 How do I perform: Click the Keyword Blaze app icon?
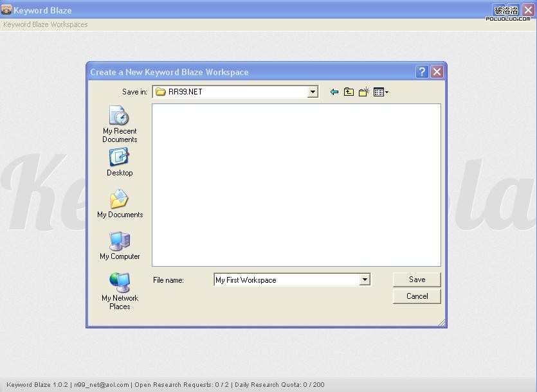coord(6,10)
